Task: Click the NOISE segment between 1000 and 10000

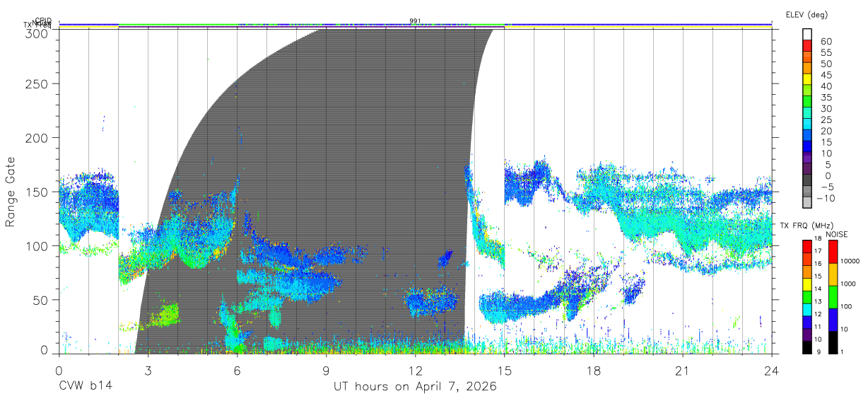Action: 833,274
